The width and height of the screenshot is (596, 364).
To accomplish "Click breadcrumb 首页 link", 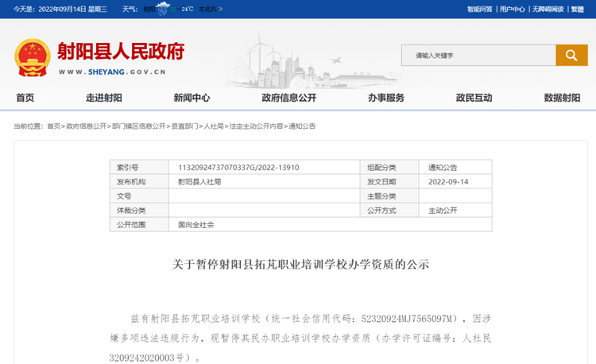I will pos(53,126).
